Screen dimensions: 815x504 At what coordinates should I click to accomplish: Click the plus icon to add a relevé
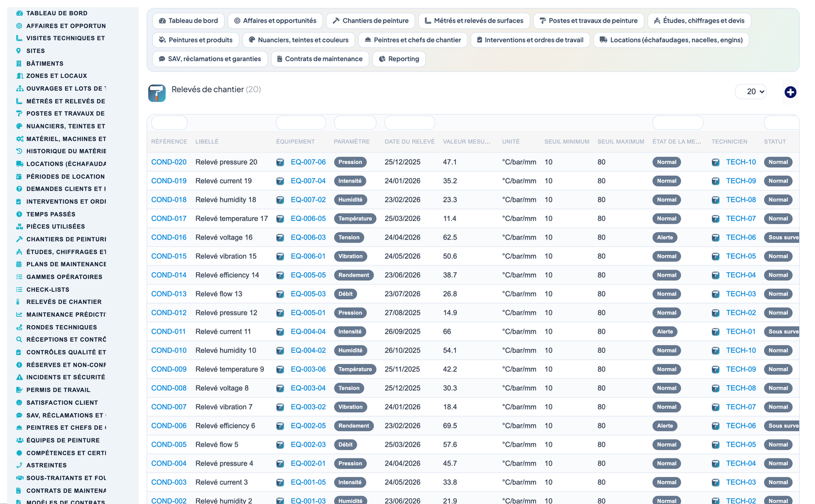790,92
